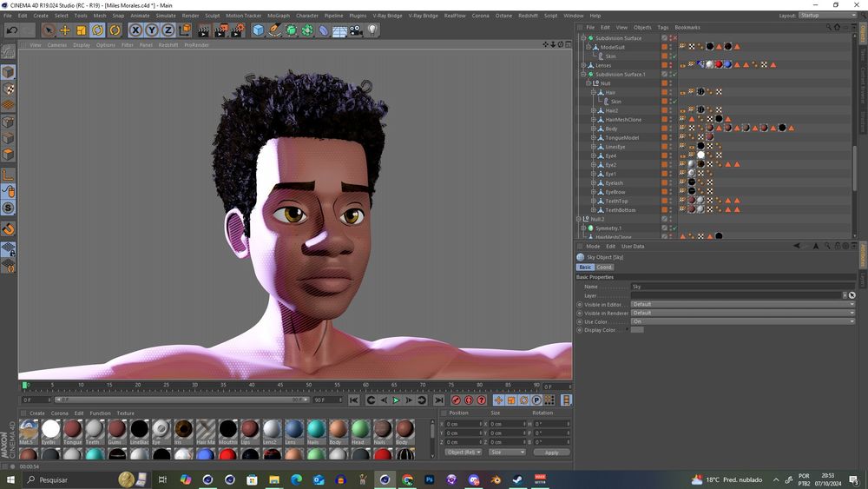Open the Edit Render Settings icon
The height and width of the screenshot is (489, 868).
pyautogui.click(x=236, y=30)
